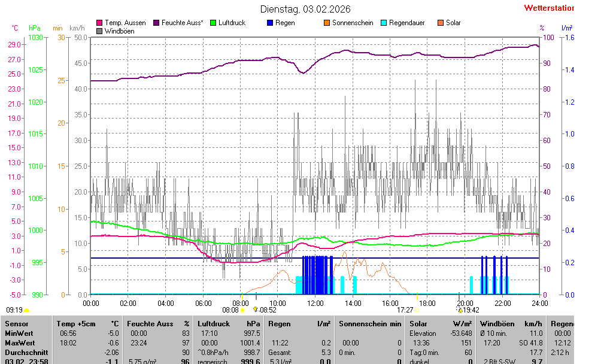Click the red Wetterstation title link
This screenshot has width=613, height=364.
click(548, 8)
